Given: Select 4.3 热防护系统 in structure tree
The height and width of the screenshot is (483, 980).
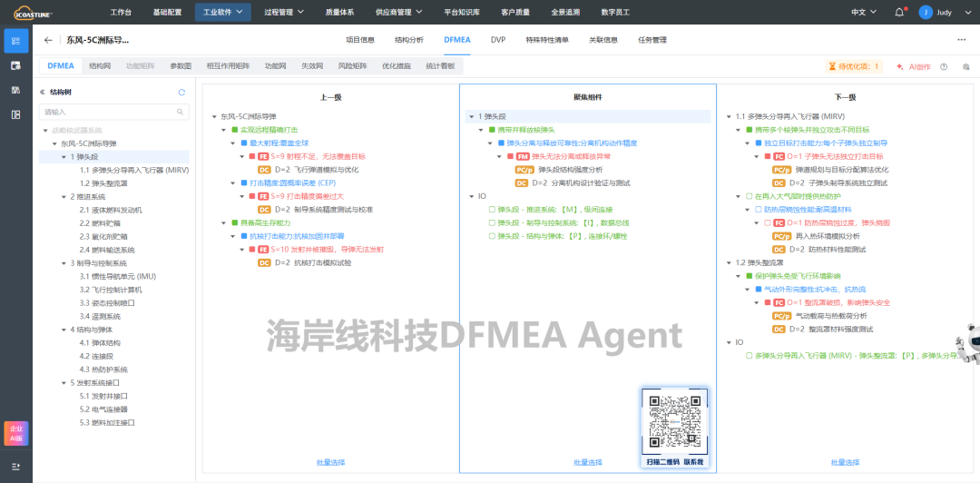Looking at the screenshot, I should pos(103,370).
